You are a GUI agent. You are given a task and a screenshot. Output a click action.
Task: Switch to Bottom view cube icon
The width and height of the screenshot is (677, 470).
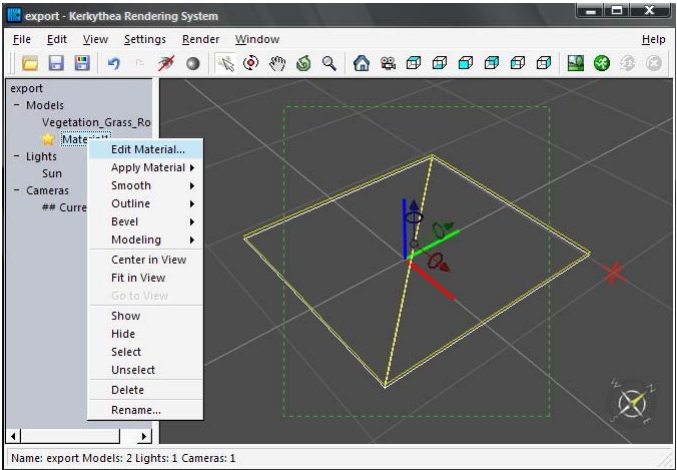tap(439, 63)
